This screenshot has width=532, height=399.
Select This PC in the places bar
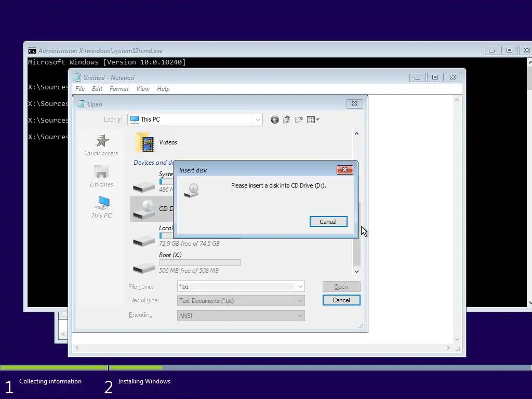pyautogui.click(x=101, y=207)
